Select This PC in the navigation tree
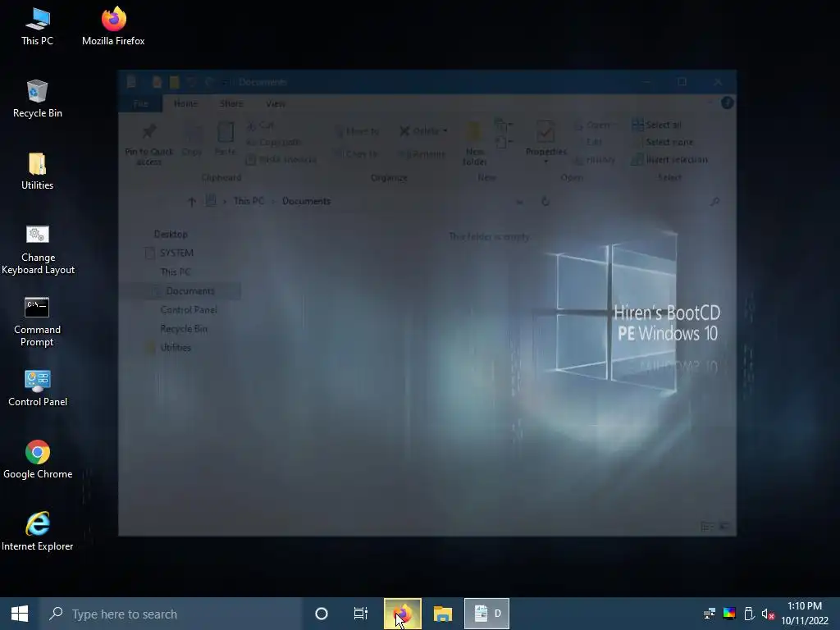Image resolution: width=840 pixels, height=630 pixels. coord(176,272)
